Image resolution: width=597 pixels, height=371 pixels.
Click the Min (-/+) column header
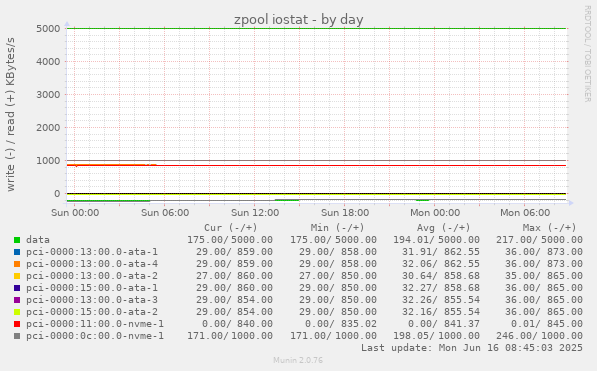(337, 228)
